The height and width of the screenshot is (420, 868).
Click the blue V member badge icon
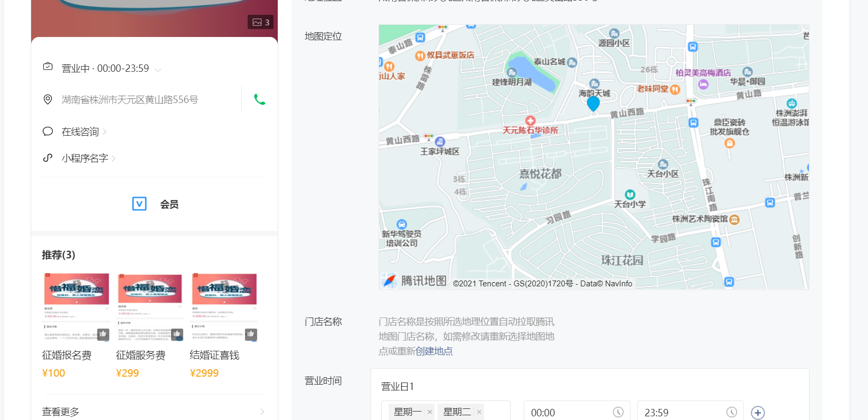[139, 204]
